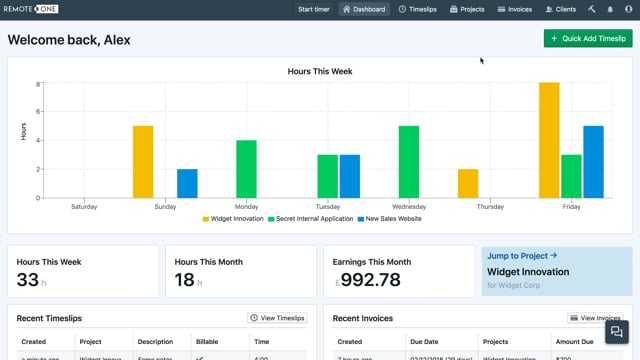Open the tools wrench icon
Screen dimensions: 640x360
click(592, 9)
